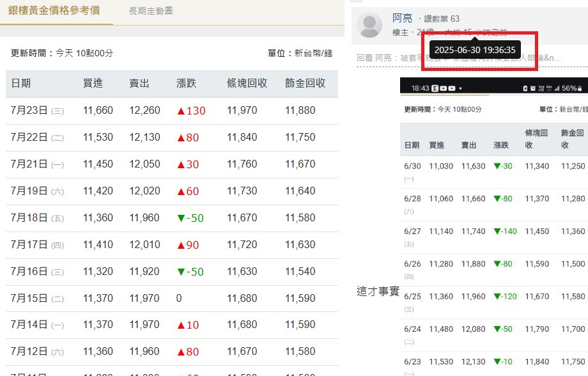Click the 漲跌 column header in left table

187,83
